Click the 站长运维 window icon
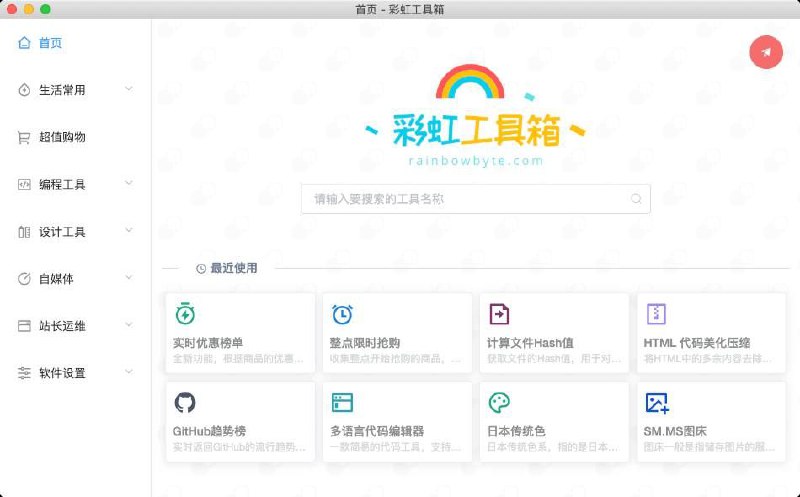The width and height of the screenshot is (800, 497). click(x=24, y=326)
